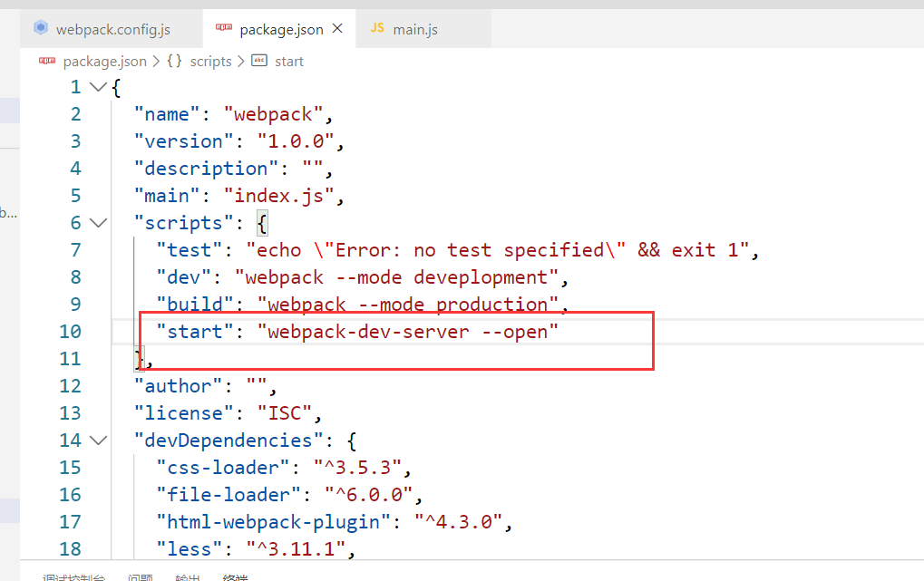The height and width of the screenshot is (581, 924).
Task: Collapse the root object at line 1
Action: [99, 87]
